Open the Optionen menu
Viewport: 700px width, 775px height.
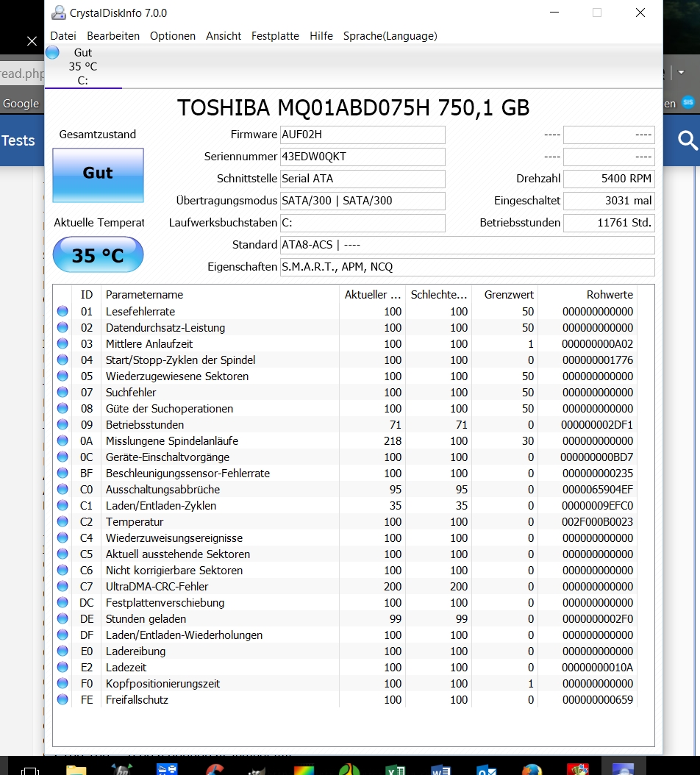173,35
